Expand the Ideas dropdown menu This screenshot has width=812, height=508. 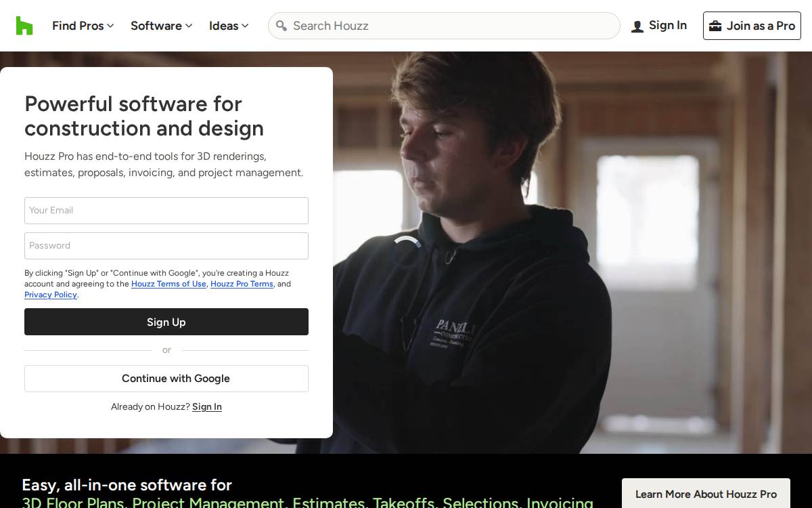coord(229,26)
